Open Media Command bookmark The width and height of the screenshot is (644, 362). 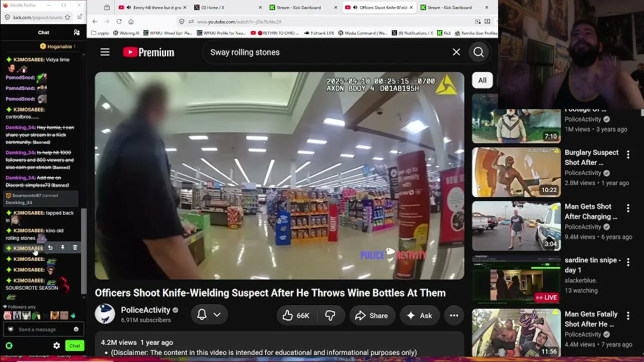point(363,33)
